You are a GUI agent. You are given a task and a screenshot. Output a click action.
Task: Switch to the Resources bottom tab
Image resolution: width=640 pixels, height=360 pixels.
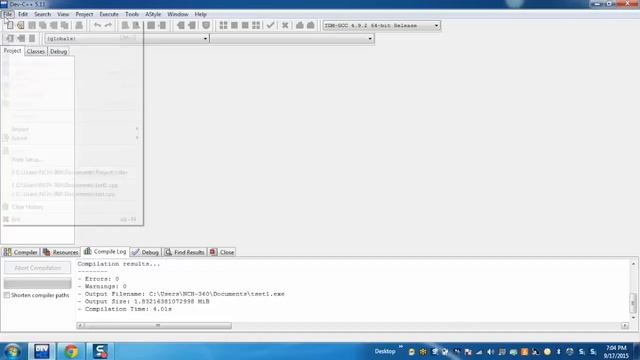pos(60,252)
